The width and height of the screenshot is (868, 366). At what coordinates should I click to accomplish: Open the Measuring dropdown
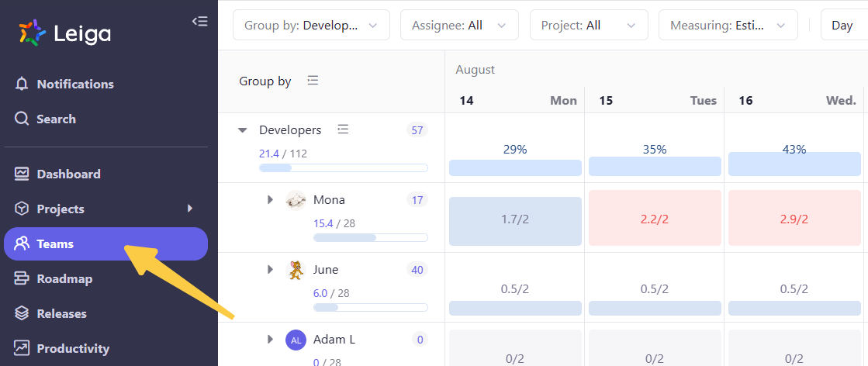coord(728,26)
